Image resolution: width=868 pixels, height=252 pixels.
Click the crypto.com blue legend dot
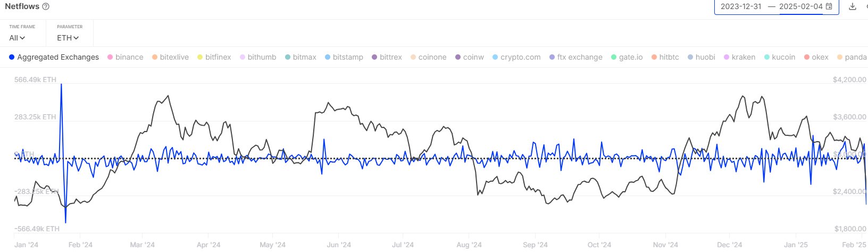496,57
